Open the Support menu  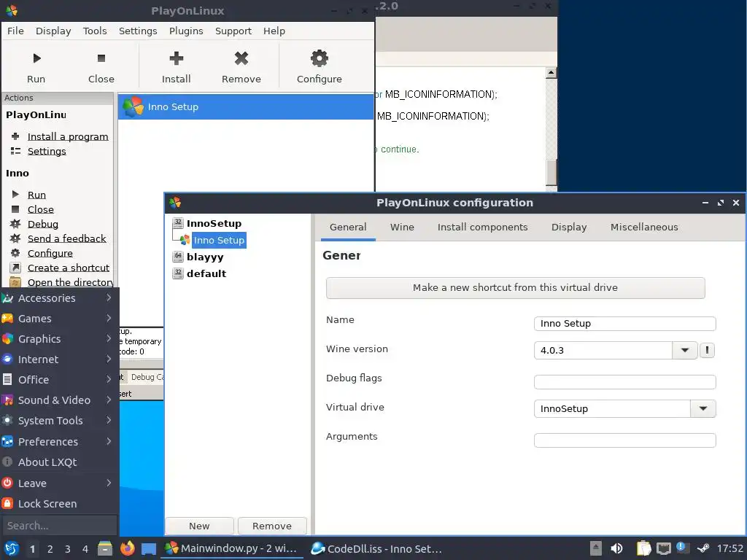[233, 31]
